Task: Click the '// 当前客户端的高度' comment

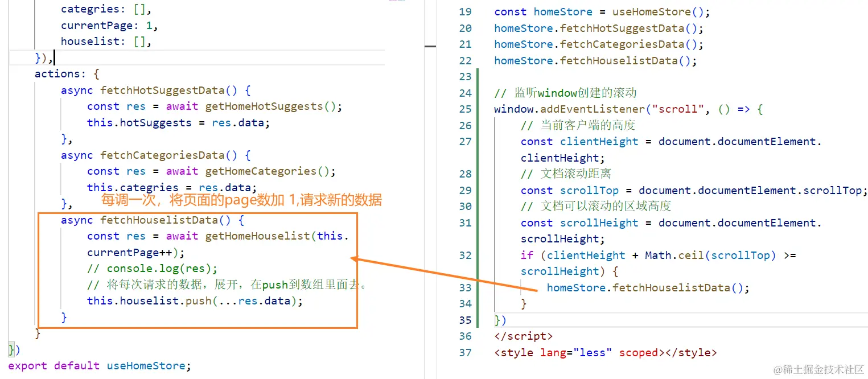Action: (578, 125)
